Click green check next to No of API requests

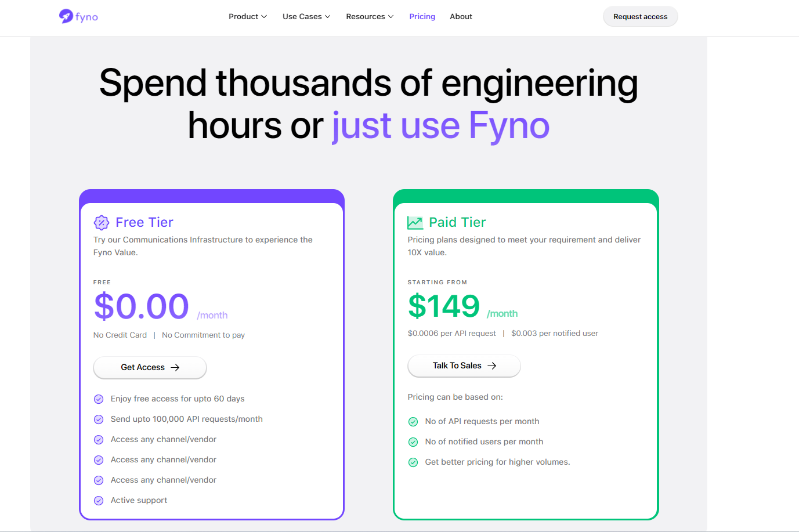413,422
